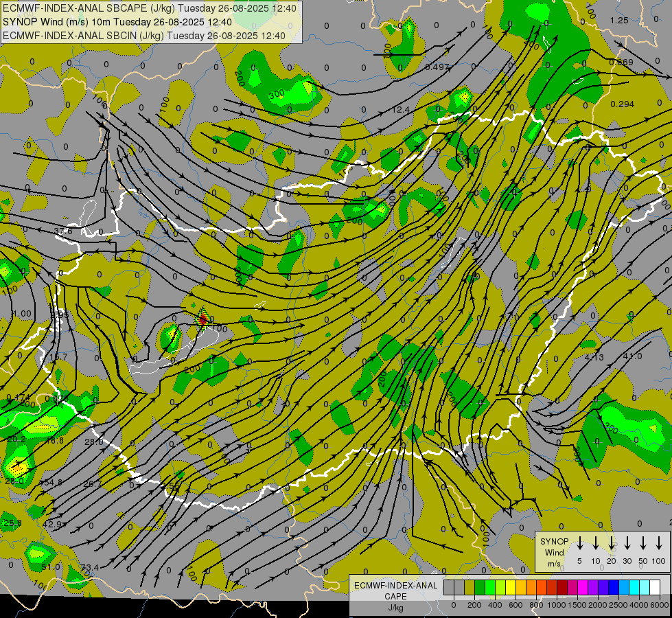Pick the dark red CAPE legend swatch

coord(562,588)
